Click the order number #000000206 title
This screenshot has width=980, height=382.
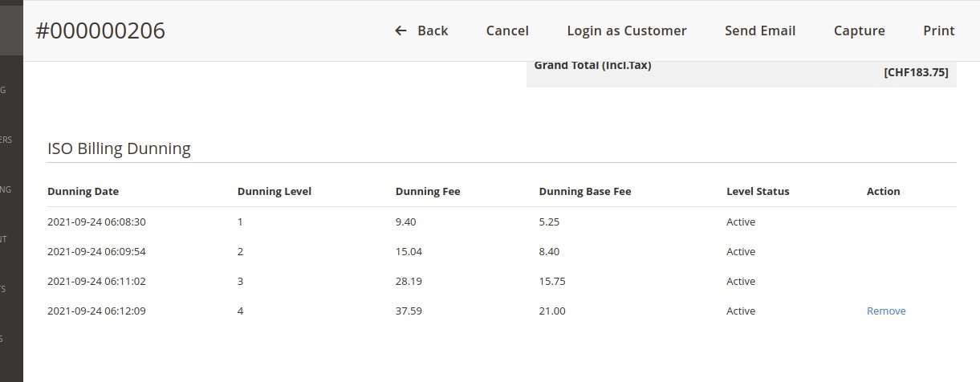click(x=100, y=30)
